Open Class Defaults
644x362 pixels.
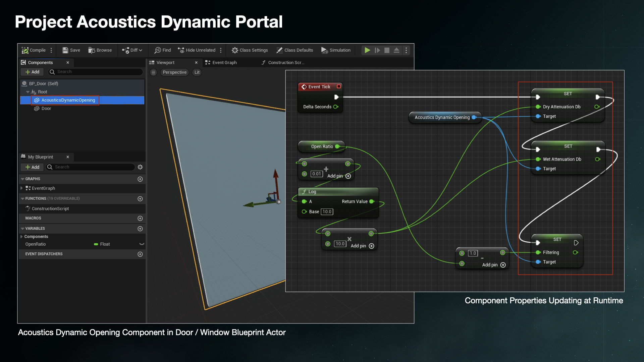coord(294,50)
